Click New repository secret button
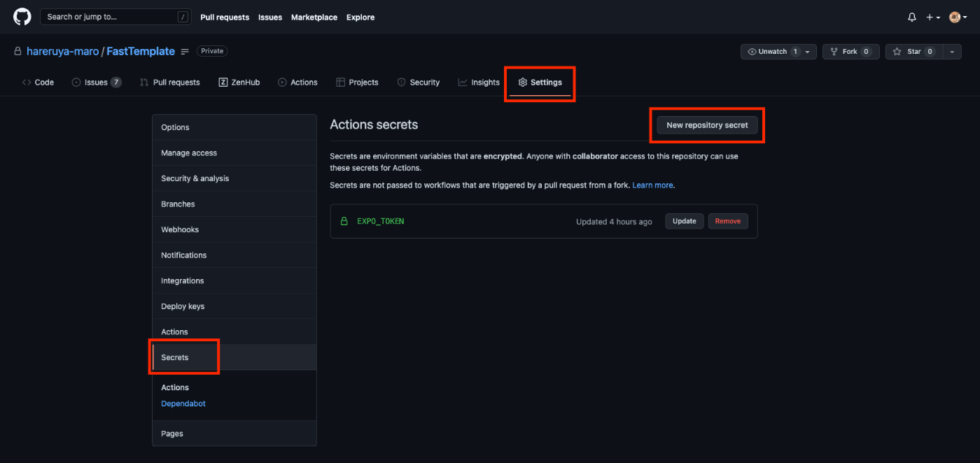Image resolution: width=980 pixels, height=463 pixels. [x=707, y=125]
